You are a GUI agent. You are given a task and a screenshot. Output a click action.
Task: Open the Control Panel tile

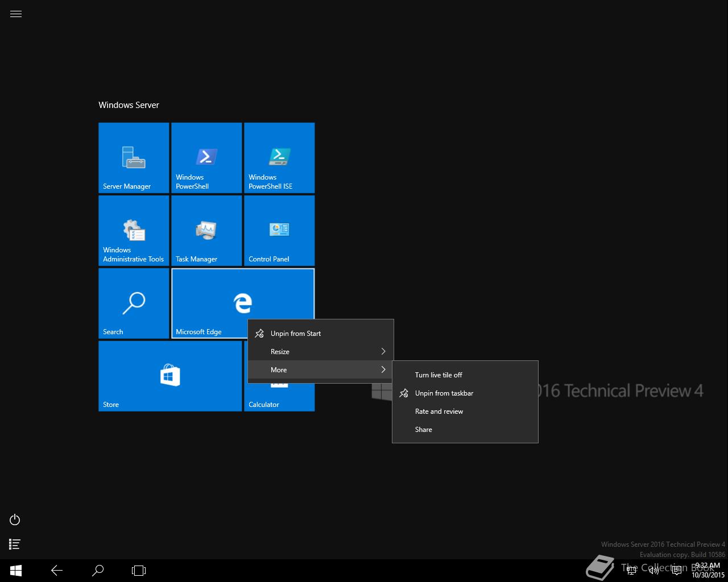tap(279, 231)
